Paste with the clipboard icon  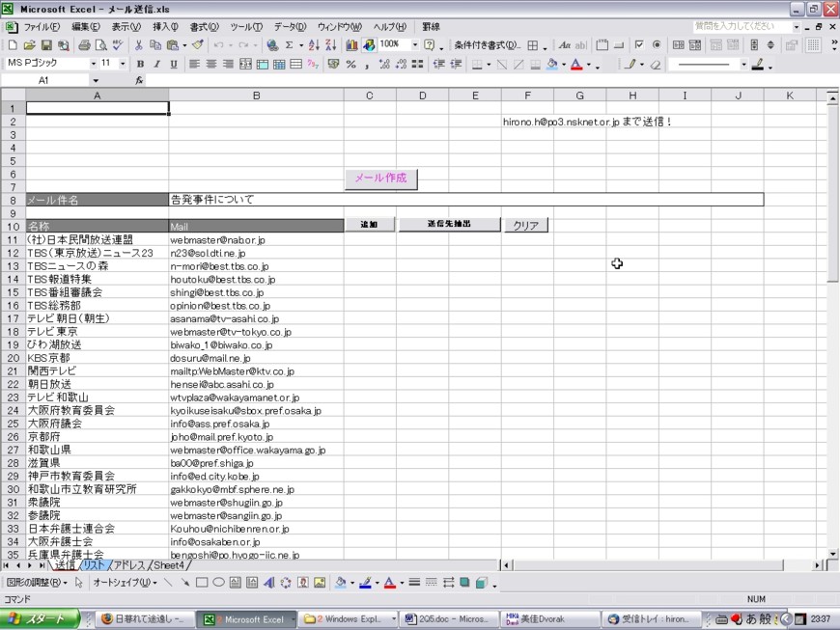pyautogui.click(x=173, y=45)
